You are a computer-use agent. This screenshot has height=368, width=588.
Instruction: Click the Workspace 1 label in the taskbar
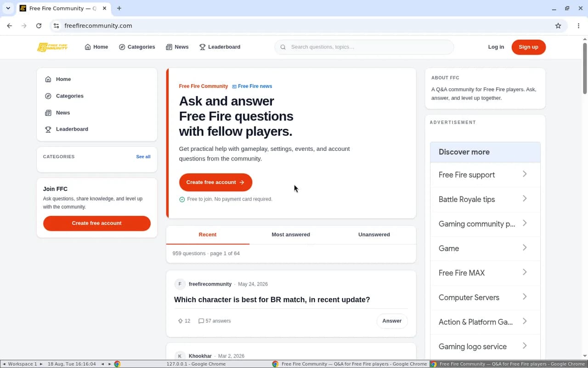23,364
